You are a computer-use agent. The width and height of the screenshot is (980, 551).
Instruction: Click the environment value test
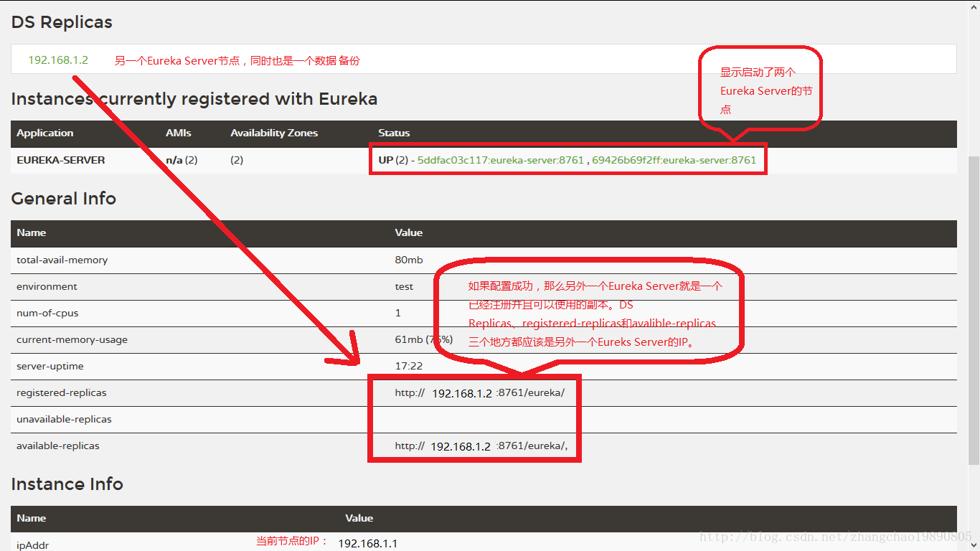[x=404, y=286]
